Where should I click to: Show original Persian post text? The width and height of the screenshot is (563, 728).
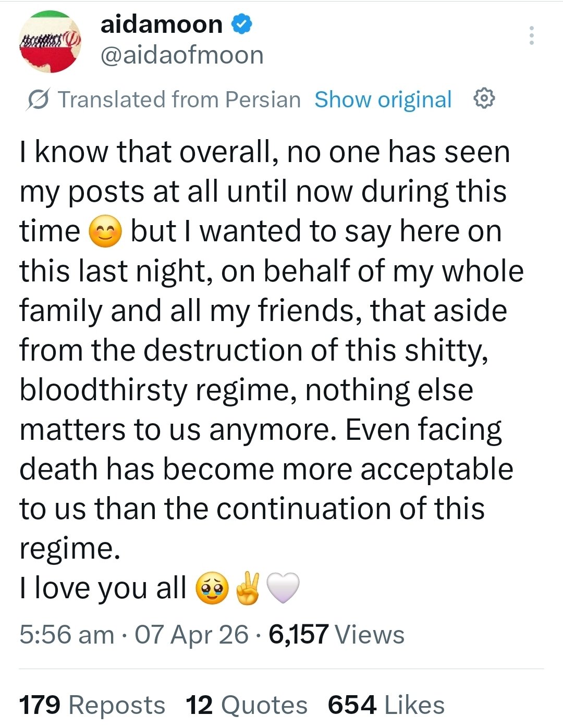point(383,100)
